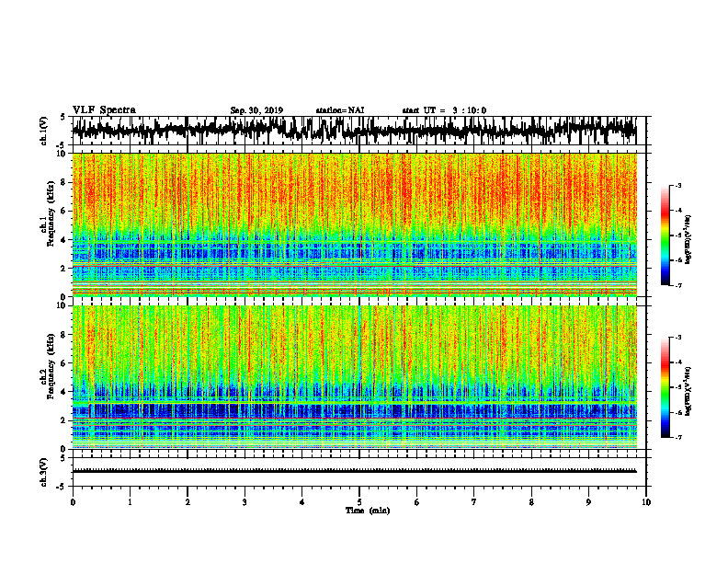Click the ch.1 "Frequency (kHz)" axis label

(51, 214)
